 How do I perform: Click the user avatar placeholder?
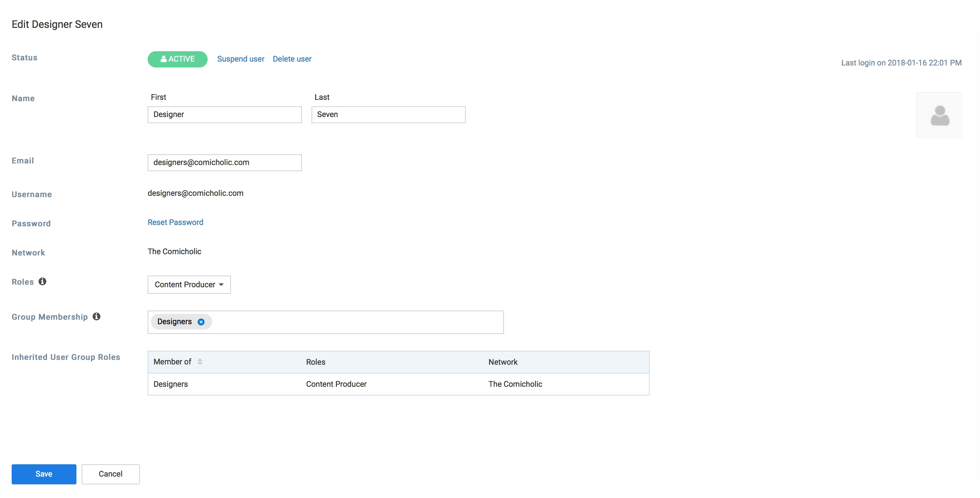pyautogui.click(x=939, y=115)
